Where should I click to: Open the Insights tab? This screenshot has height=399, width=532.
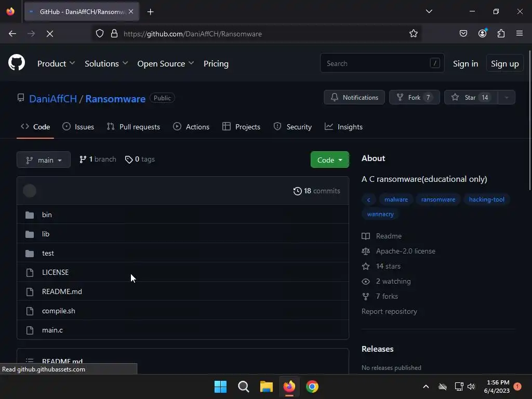tap(344, 127)
